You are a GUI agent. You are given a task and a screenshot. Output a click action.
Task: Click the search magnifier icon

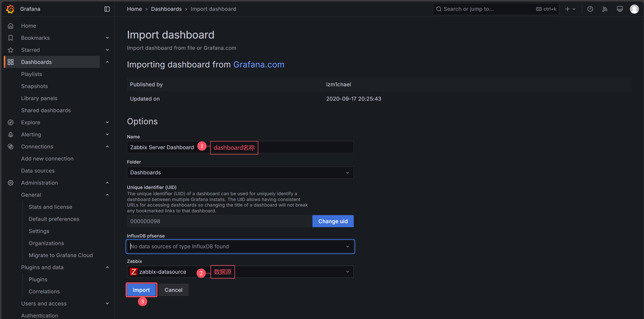point(439,9)
